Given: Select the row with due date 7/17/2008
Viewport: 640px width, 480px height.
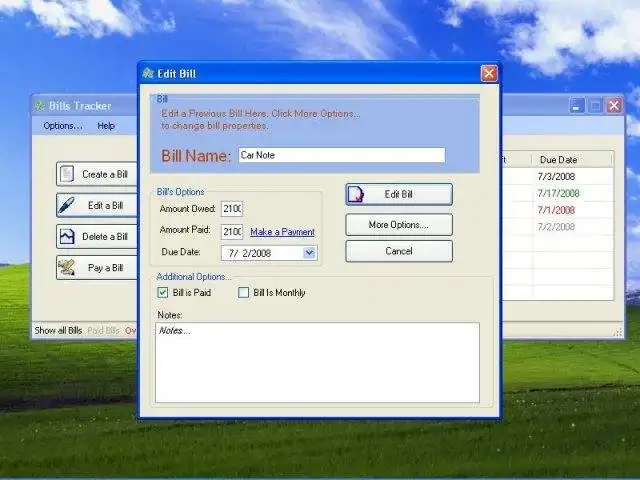Looking at the screenshot, I should pyautogui.click(x=557, y=193).
